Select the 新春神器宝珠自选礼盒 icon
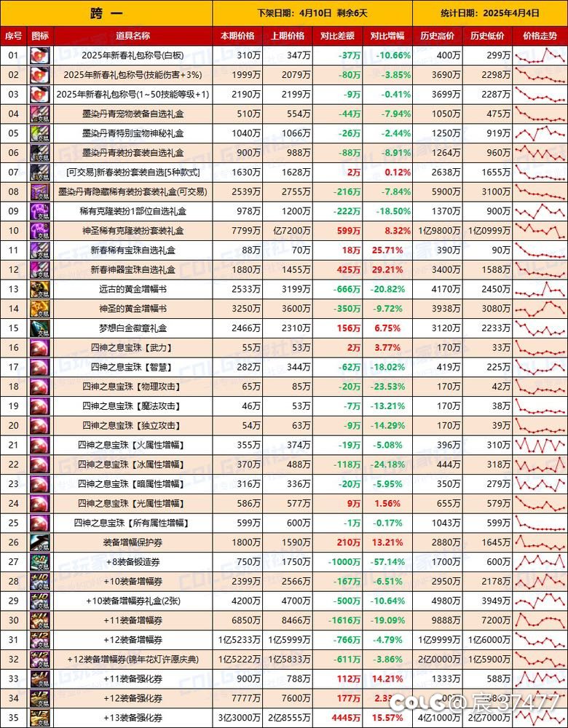Screen dimensions: 568x728 (40, 270)
